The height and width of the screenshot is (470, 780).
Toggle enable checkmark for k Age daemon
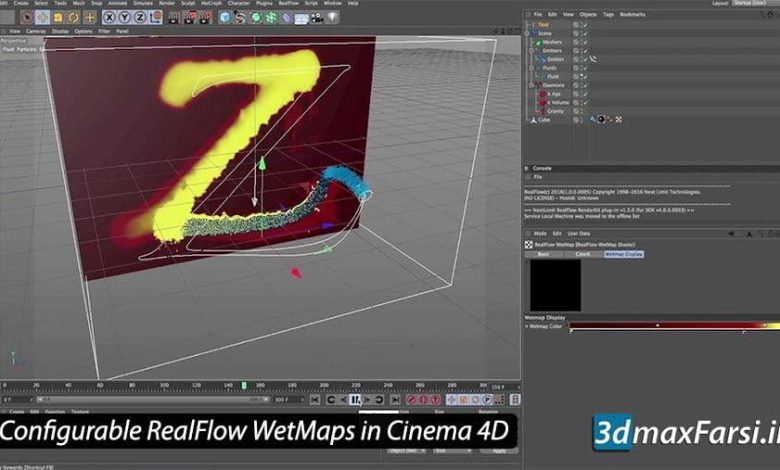tap(585, 94)
